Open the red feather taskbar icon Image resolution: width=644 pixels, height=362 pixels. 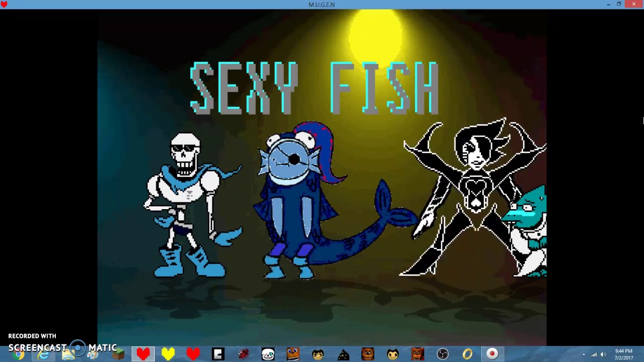[243, 354]
